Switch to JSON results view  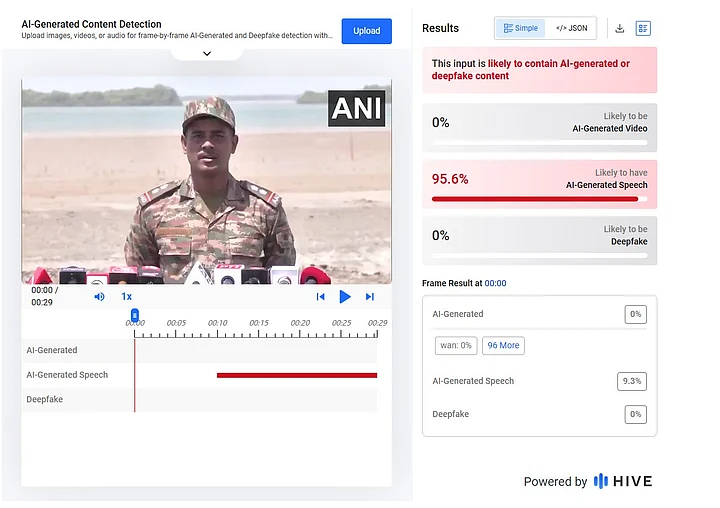571,29
